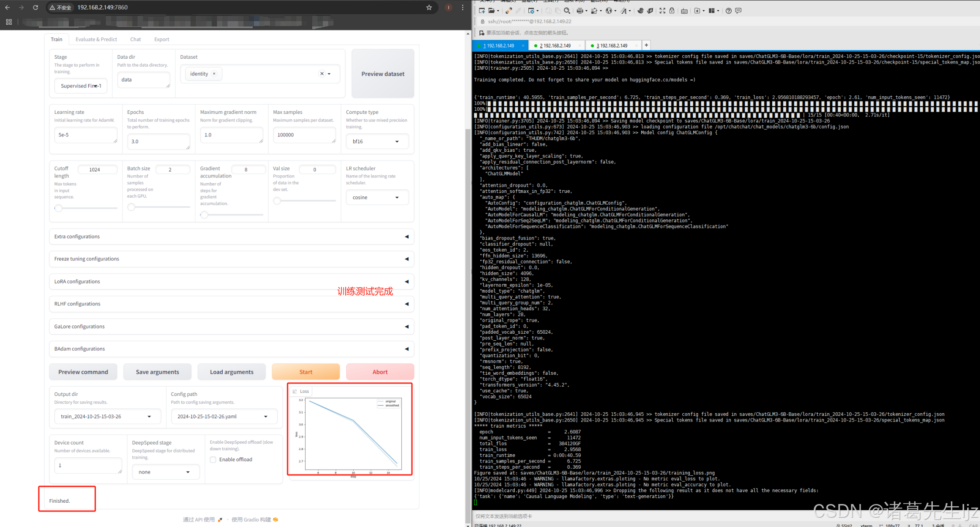980x527 pixels.
Task: Switch to the Evaluate & Predict tab
Action: [96, 39]
